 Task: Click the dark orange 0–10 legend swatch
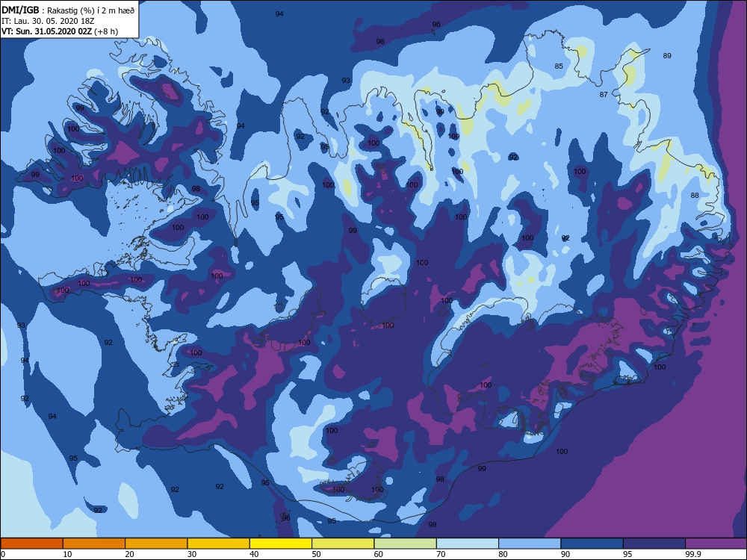31,544
